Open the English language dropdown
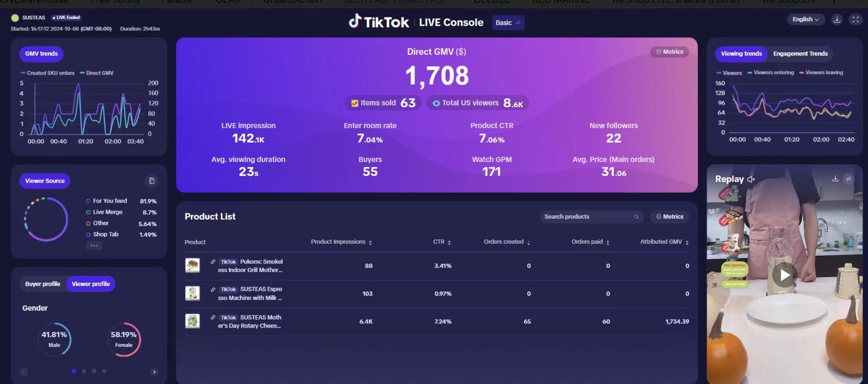The width and height of the screenshot is (868, 384). (x=805, y=19)
